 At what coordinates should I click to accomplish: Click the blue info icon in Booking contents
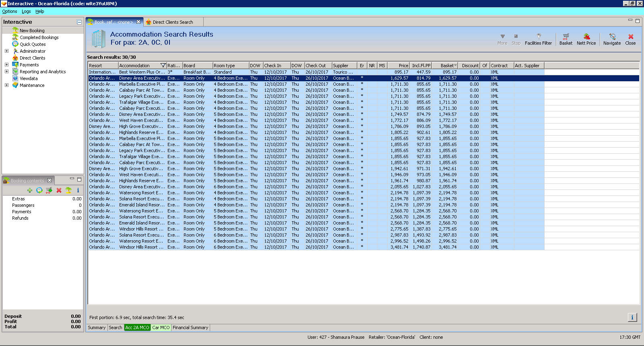[78, 190]
